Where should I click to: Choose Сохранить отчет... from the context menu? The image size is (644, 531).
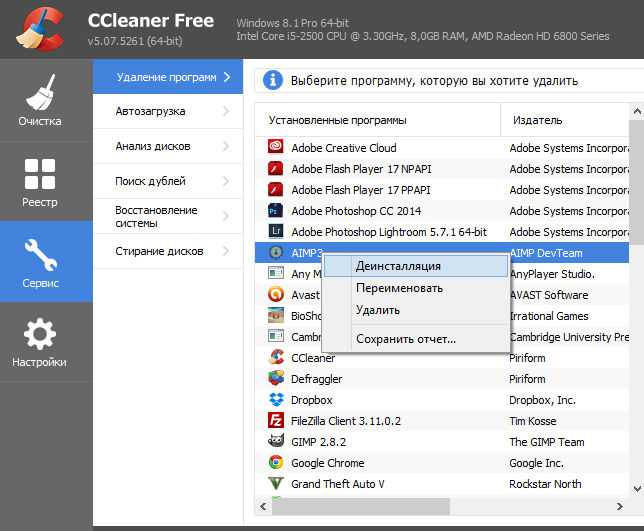point(416,339)
